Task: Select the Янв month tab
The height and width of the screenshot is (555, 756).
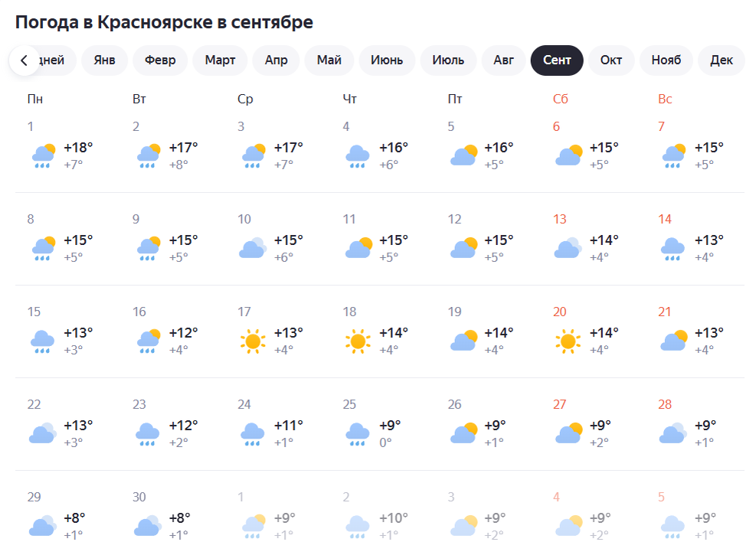Action: (x=104, y=60)
